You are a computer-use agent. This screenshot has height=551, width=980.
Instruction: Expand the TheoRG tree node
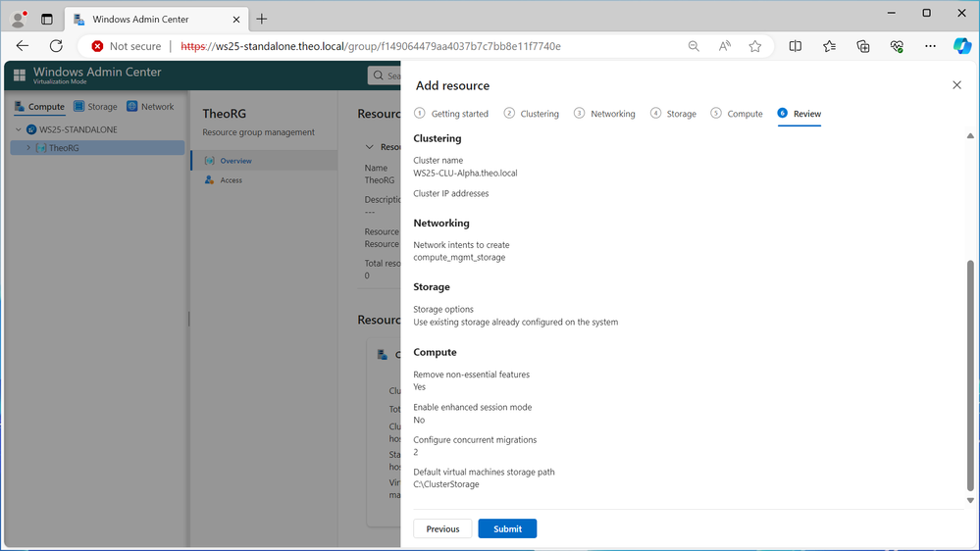tap(28, 148)
